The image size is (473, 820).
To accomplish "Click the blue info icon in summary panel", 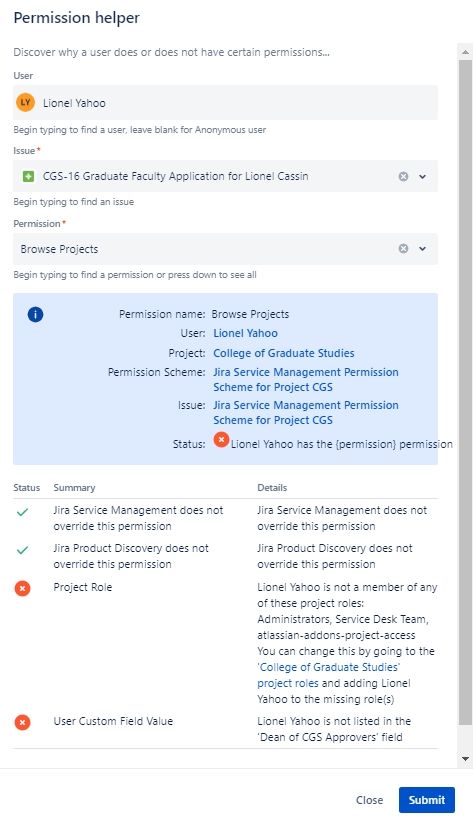I will click(35, 314).
